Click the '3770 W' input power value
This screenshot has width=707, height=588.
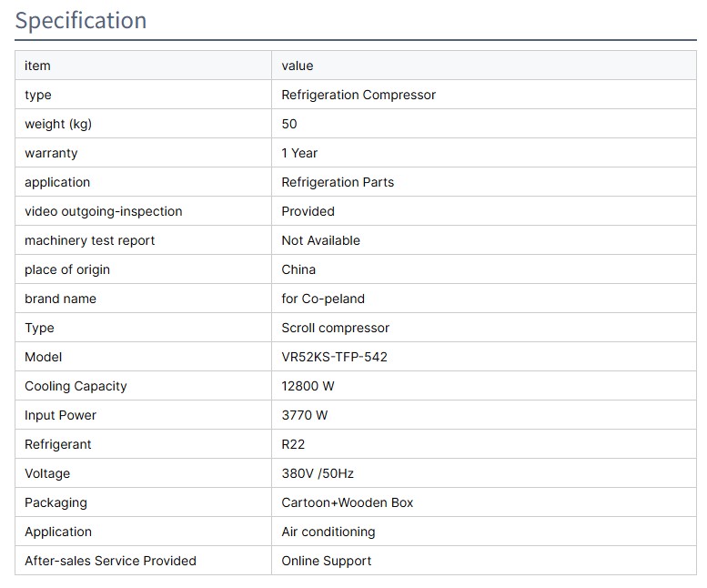point(305,415)
